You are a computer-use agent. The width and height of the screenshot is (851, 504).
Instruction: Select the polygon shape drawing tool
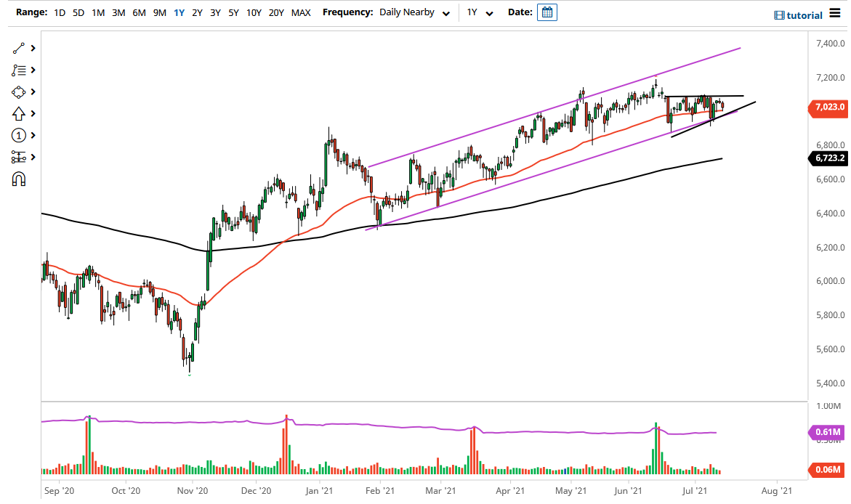pyautogui.click(x=20, y=92)
